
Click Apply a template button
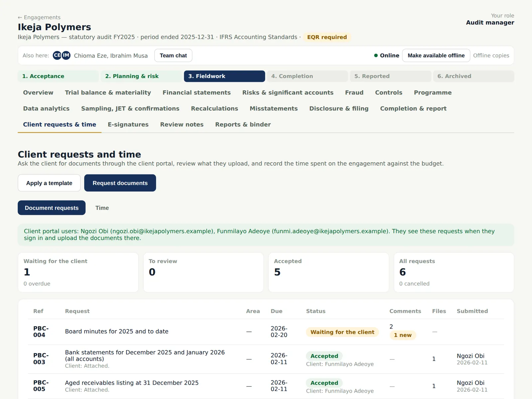49,183
